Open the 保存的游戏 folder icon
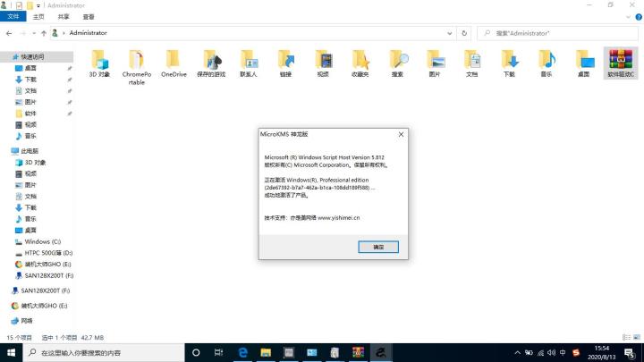Screen dimensions: 644x362 tap(211, 60)
